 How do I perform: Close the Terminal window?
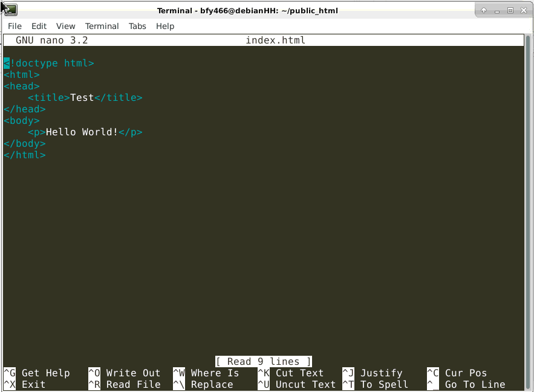tap(523, 10)
